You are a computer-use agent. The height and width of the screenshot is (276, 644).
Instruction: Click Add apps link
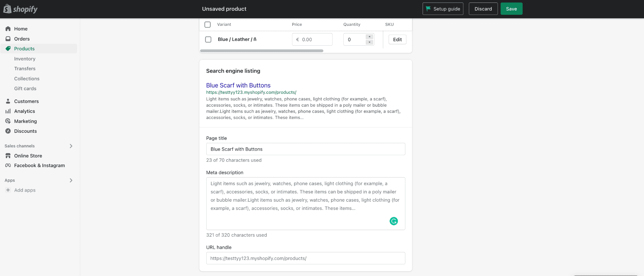pos(25,190)
